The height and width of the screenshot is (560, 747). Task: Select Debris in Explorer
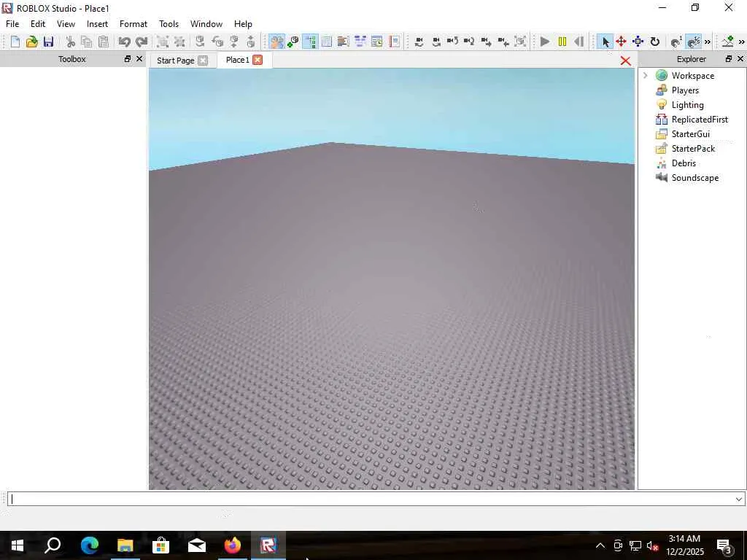click(684, 163)
